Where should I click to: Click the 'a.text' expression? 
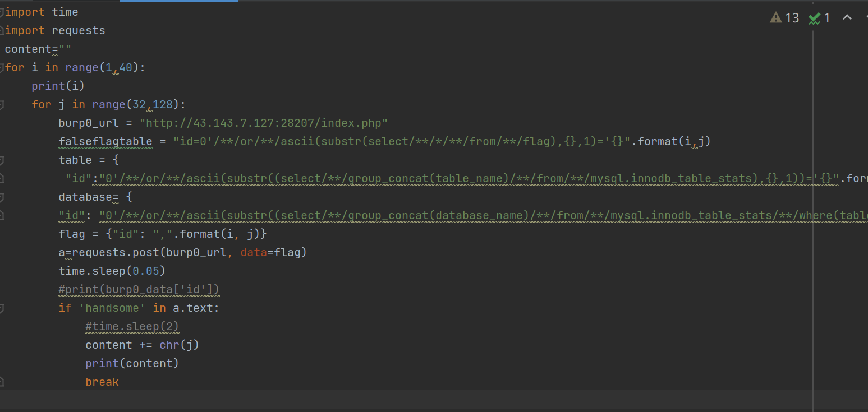coord(193,308)
